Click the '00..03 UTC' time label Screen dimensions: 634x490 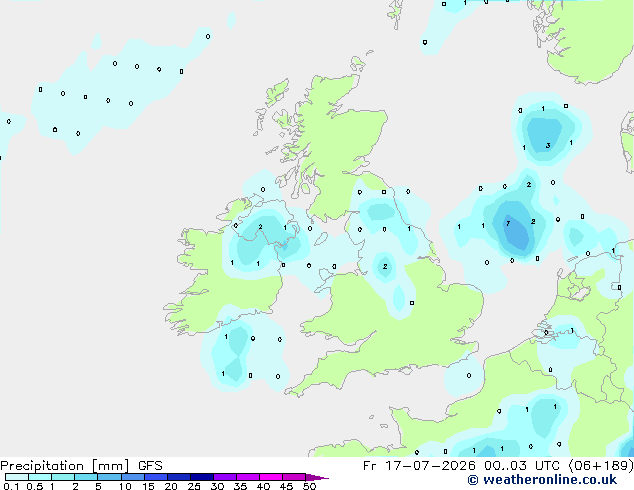tap(522, 466)
